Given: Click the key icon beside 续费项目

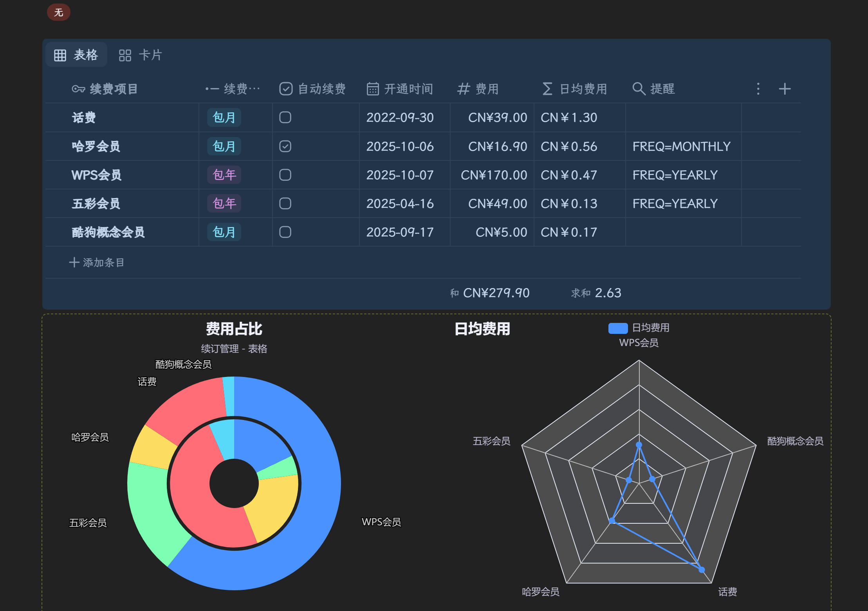Looking at the screenshot, I should [78, 89].
